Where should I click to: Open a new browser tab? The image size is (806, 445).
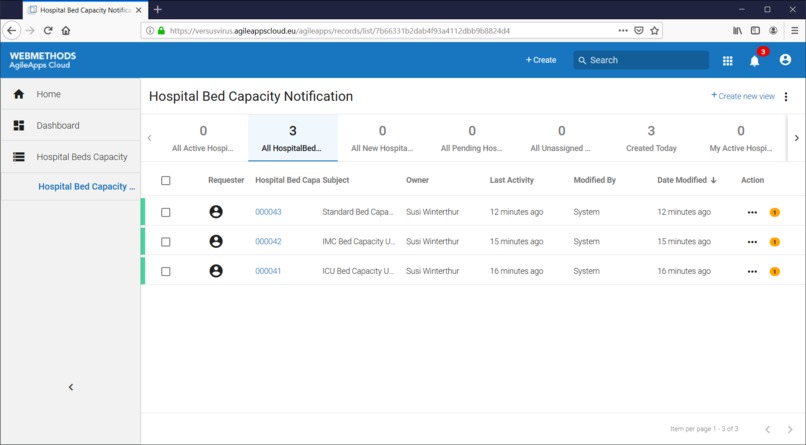point(158,9)
